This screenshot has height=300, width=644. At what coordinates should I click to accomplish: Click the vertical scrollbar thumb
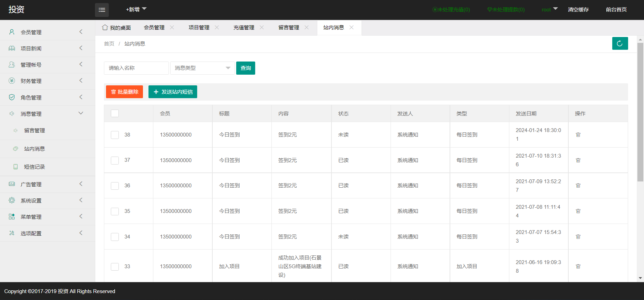coord(640,112)
